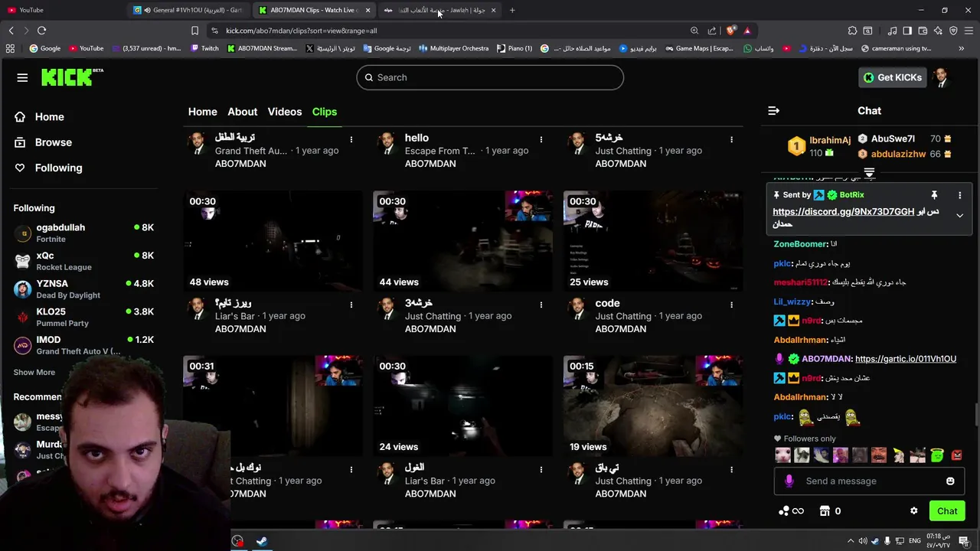This screenshot has width=980, height=551.
Task: Open options for the ويرز تايم clip
Action: (x=351, y=305)
